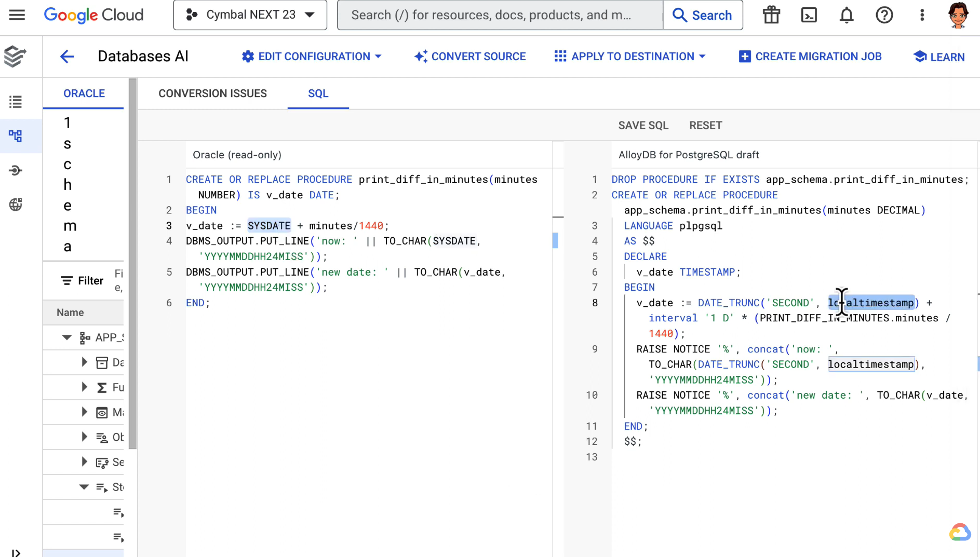
Task: Select the first stored procedure child row
Action: click(x=83, y=512)
